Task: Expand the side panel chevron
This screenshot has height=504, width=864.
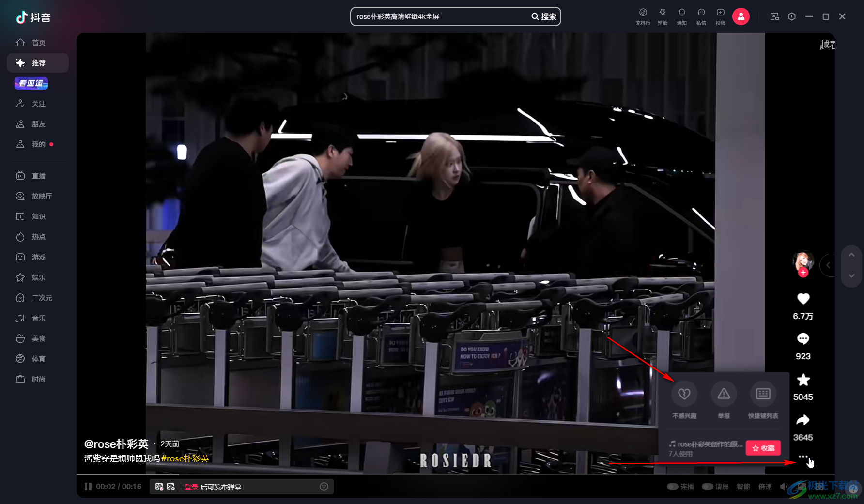Action: click(x=828, y=265)
